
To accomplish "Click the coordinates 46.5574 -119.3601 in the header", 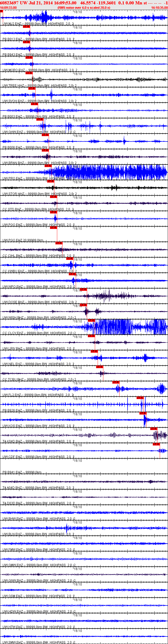I will point(98,3).
